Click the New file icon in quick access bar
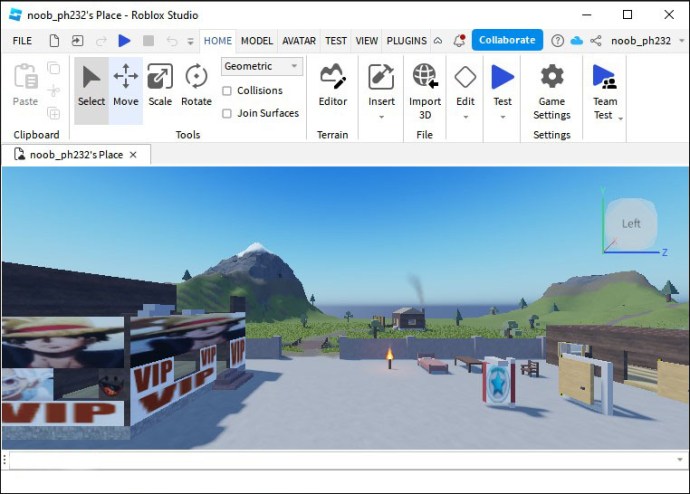Screen dimensions: 690x494 click(x=54, y=41)
